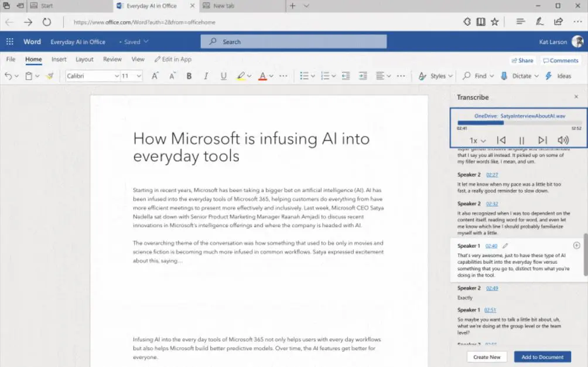The width and height of the screenshot is (588, 367).
Task: Open the Insert ribbon tab
Action: coord(59,59)
